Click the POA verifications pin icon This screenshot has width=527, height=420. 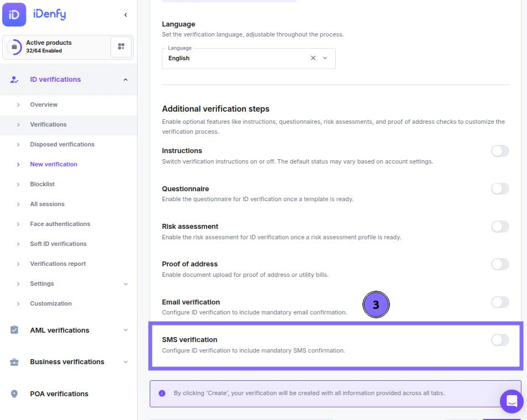tap(14, 394)
